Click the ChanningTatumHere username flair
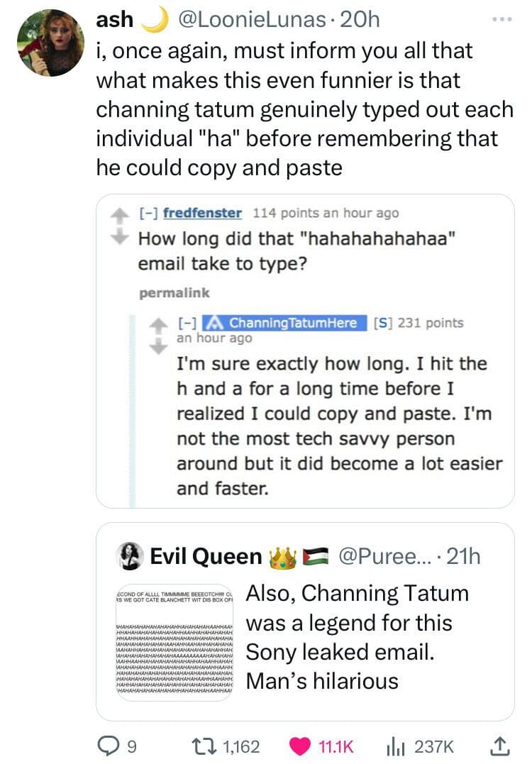The height and width of the screenshot is (764, 532). pyautogui.click(x=286, y=323)
